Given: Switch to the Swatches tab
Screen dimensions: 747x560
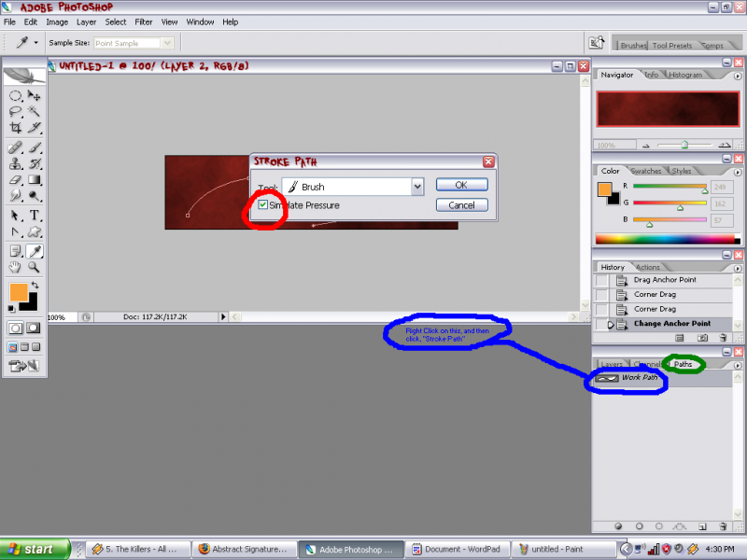Looking at the screenshot, I should click(645, 171).
